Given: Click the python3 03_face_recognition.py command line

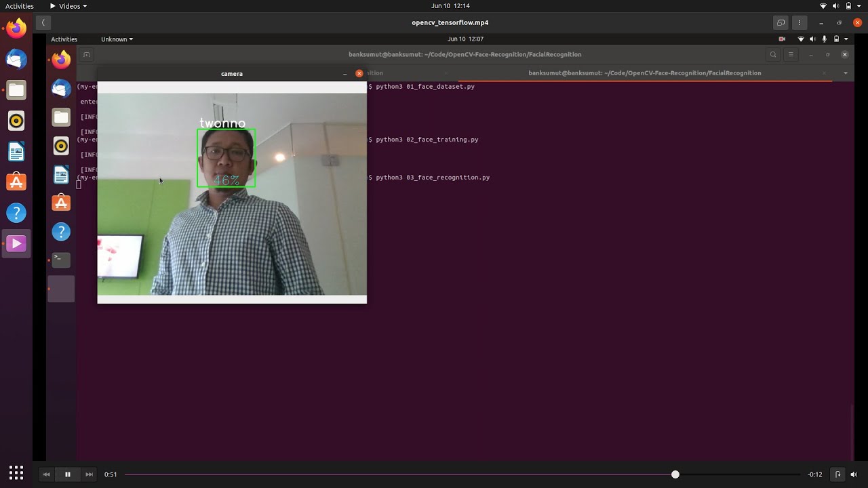Looking at the screenshot, I should point(433,178).
